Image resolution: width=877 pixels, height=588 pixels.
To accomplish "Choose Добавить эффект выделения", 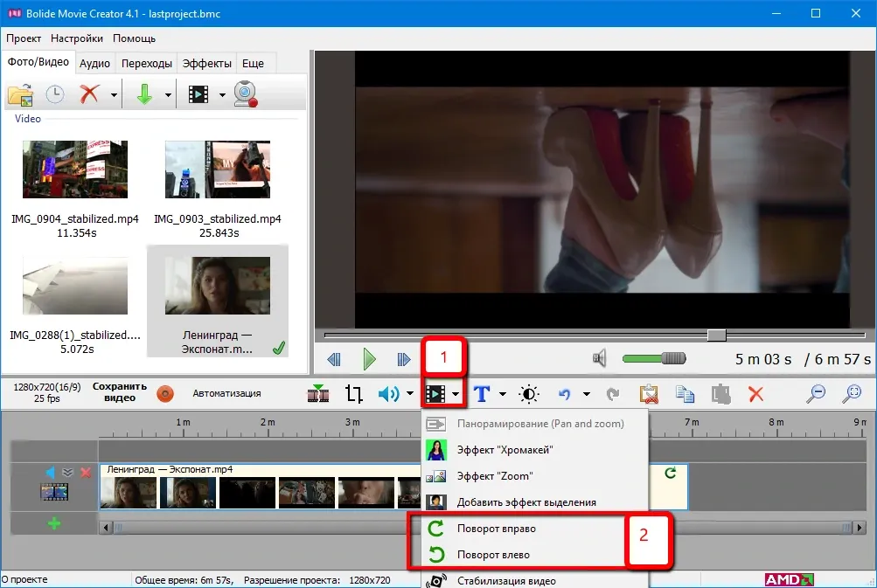I will [535, 502].
